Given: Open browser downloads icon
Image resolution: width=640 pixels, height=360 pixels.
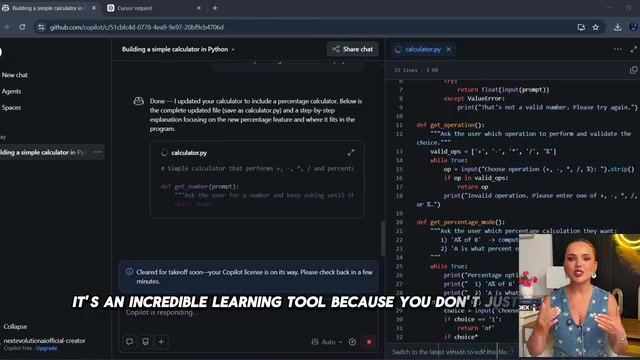Looking at the screenshot, I should click(617, 27).
